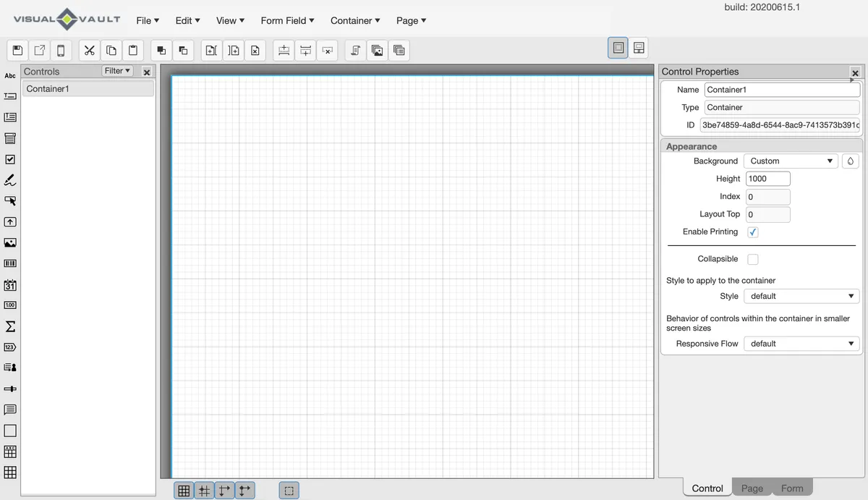868x500 pixels.
Task: Switch to the Form tab
Action: click(x=792, y=488)
